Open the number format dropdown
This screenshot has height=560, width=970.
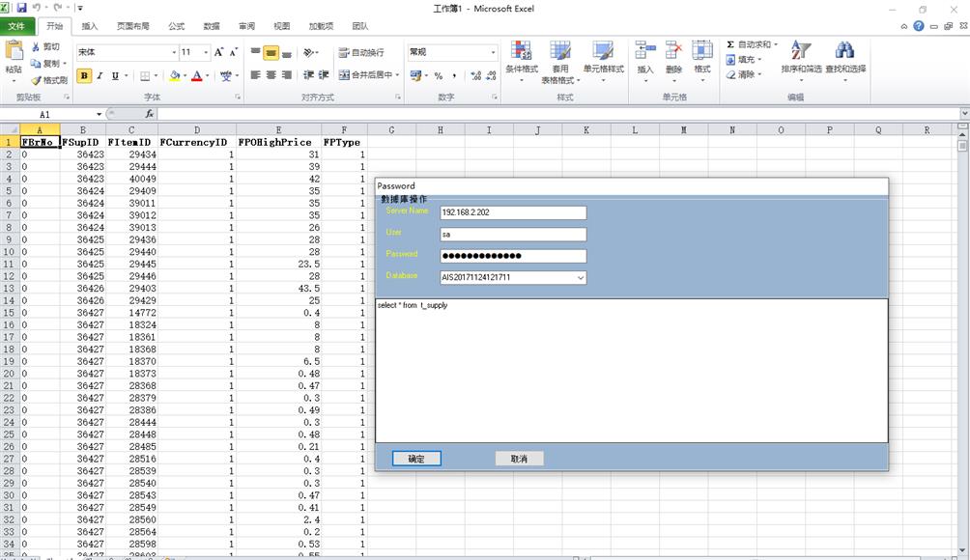click(493, 52)
